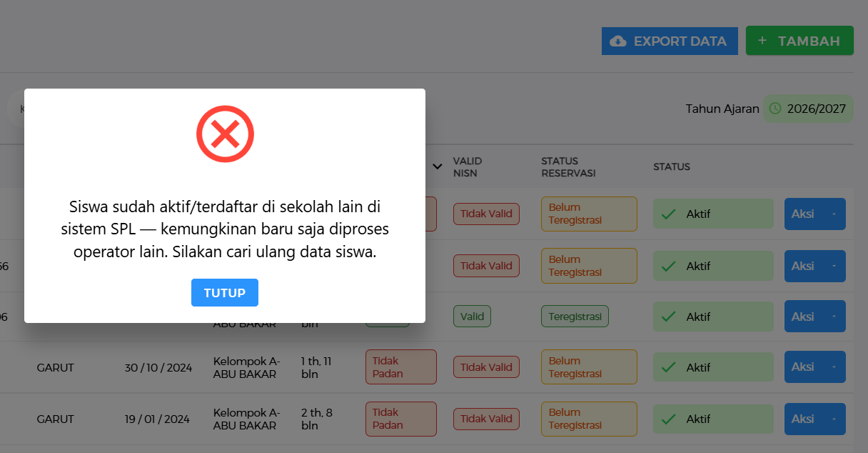The width and height of the screenshot is (868, 453).
Task: Click the Tidak Valid badge in the second row
Action: coord(486,266)
